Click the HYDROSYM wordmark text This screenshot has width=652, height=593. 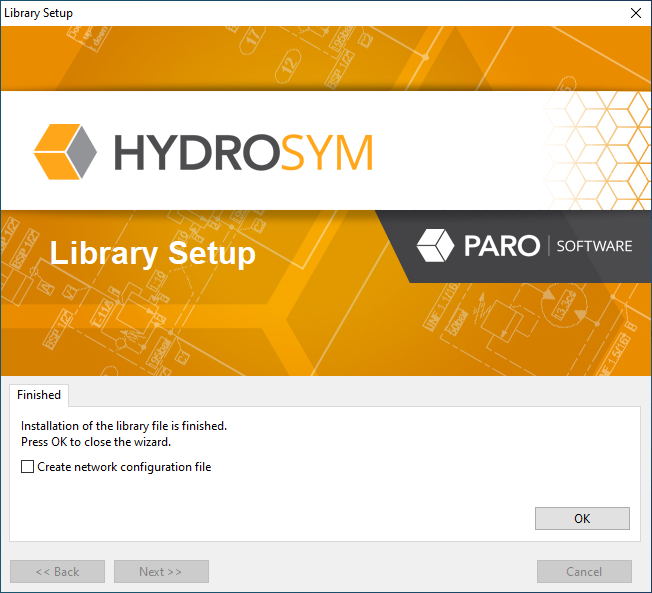click(x=244, y=152)
